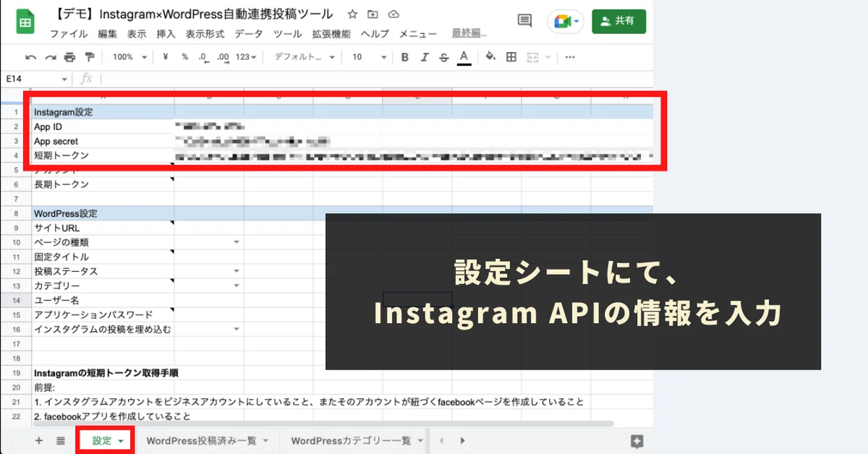The height and width of the screenshot is (454, 868).
Task: Open the all sheets list icon
Action: (61, 440)
